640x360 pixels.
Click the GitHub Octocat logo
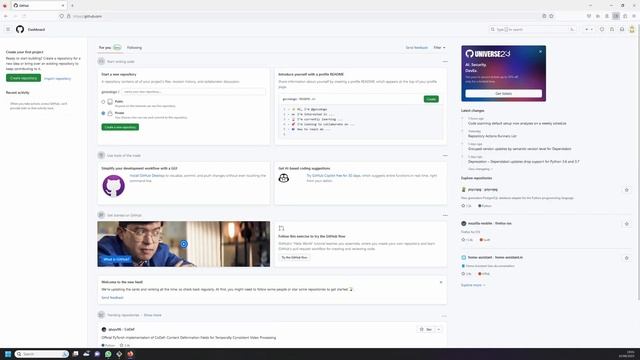pyautogui.click(x=20, y=29)
